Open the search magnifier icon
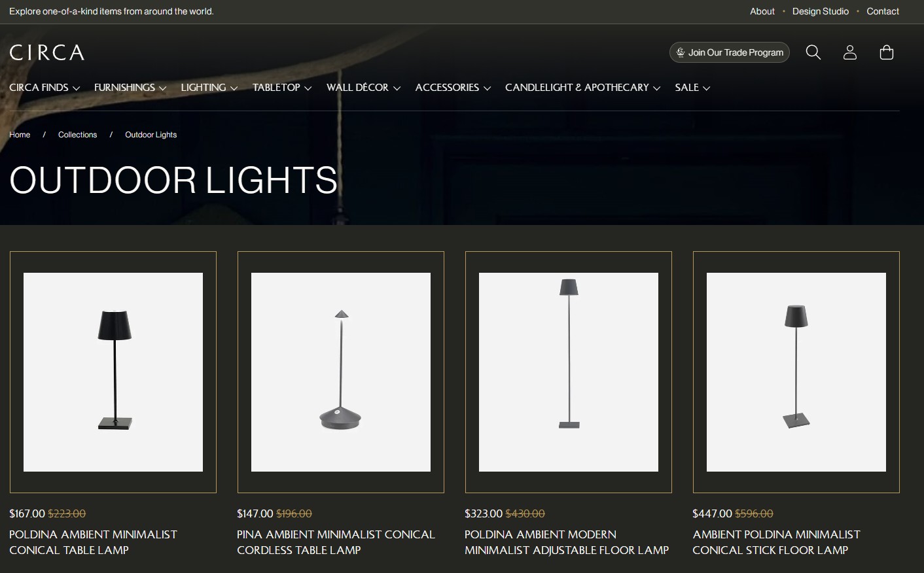Screen dimensions: 924x573 pos(813,52)
